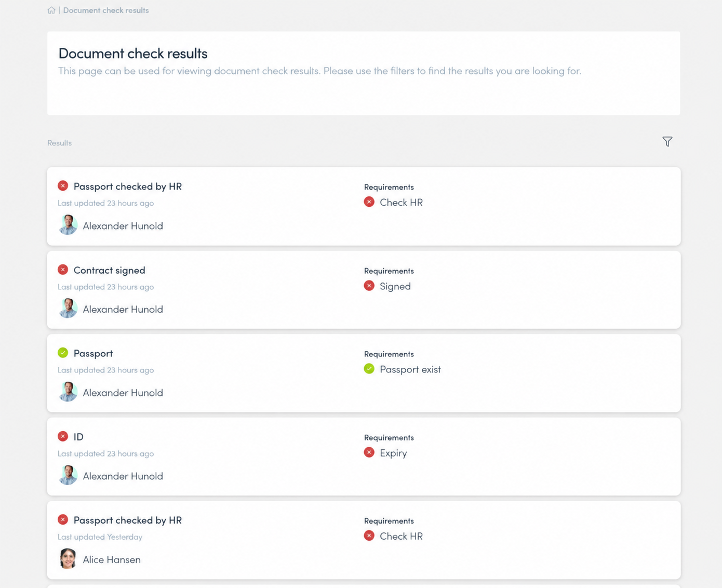The height and width of the screenshot is (588, 722).
Task: Click green check icon beside Passport title
Action: point(63,353)
